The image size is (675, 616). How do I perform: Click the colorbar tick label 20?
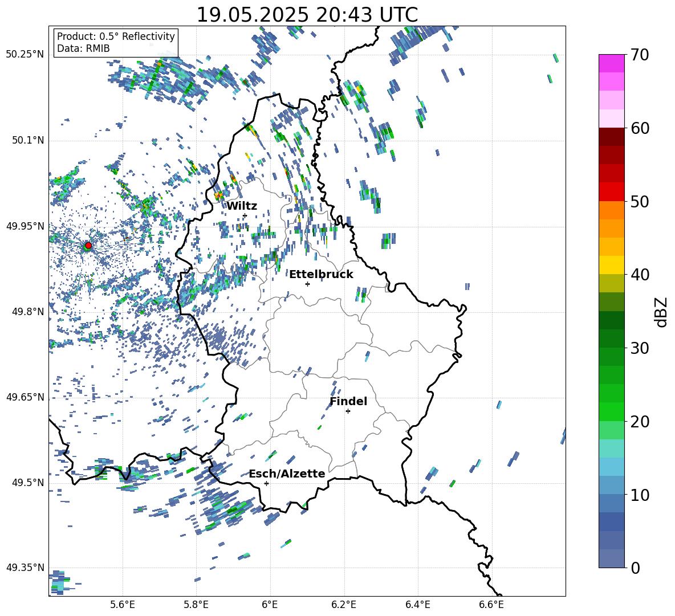(640, 421)
